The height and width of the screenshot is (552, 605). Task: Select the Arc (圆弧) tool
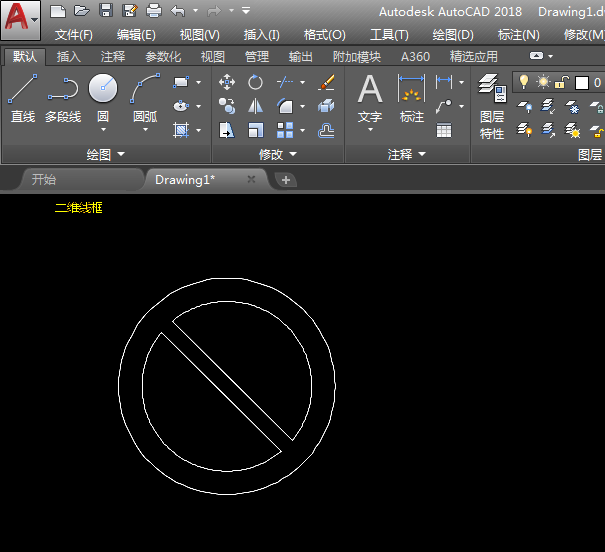click(145, 98)
